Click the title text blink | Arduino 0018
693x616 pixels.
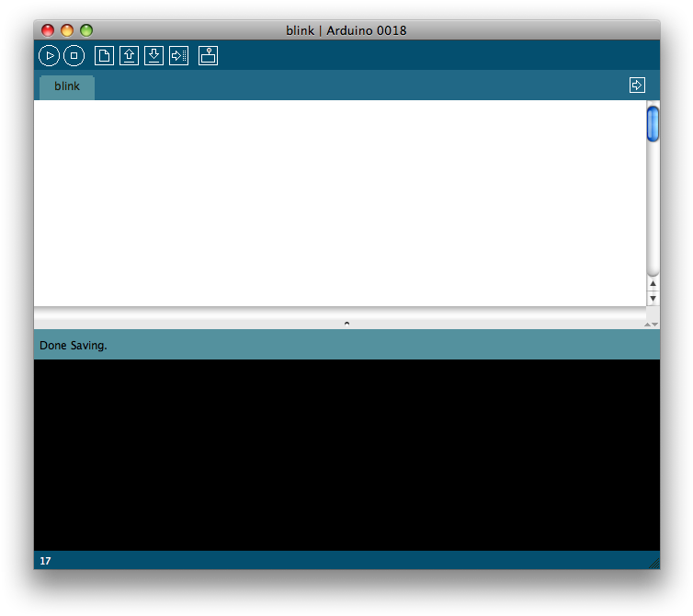click(346, 30)
